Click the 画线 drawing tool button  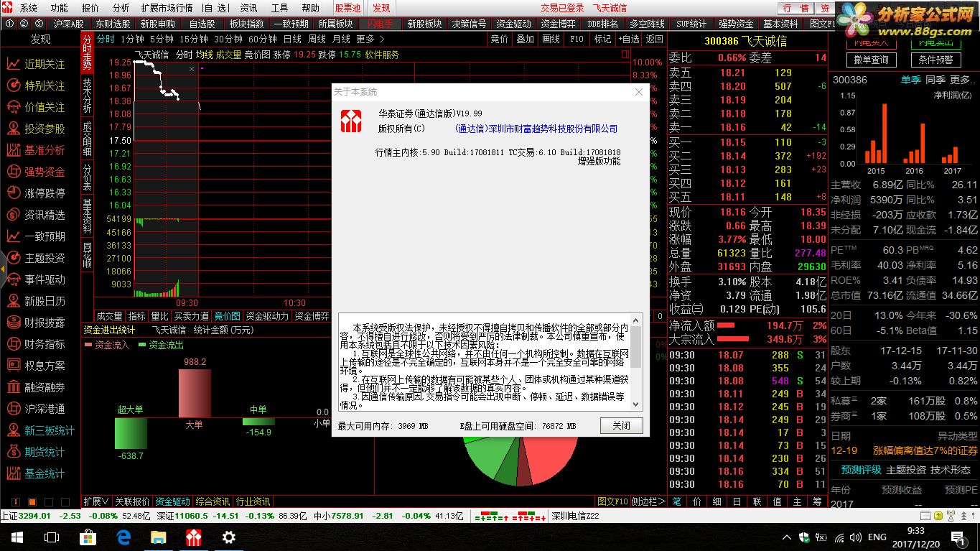point(551,39)
